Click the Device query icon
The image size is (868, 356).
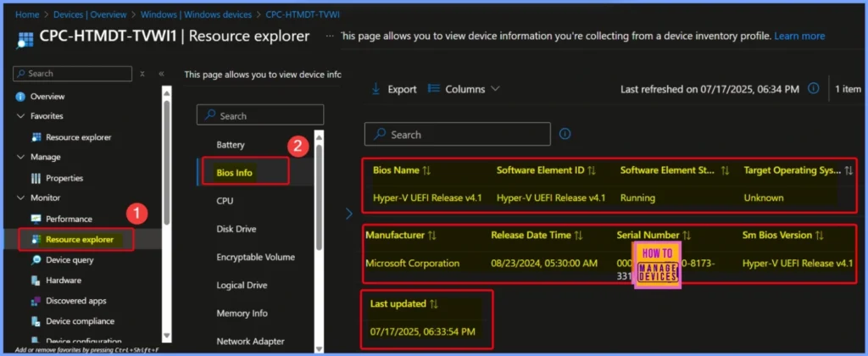coord(36,259)
